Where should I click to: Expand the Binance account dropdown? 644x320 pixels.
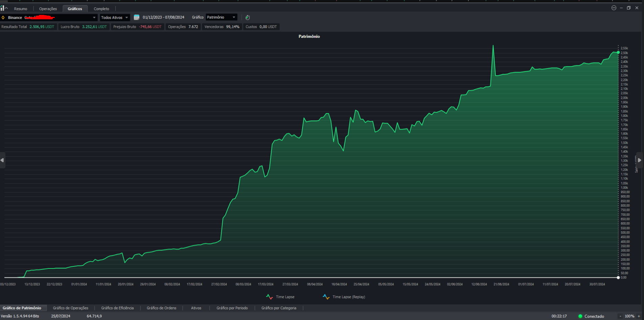[x=94, y=18]
